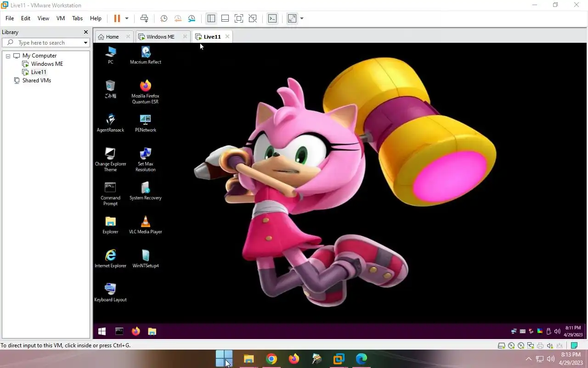Screen dimensions: 588x368
Task: Show hidden icons in host tray
Action: [x=528, y=359]
